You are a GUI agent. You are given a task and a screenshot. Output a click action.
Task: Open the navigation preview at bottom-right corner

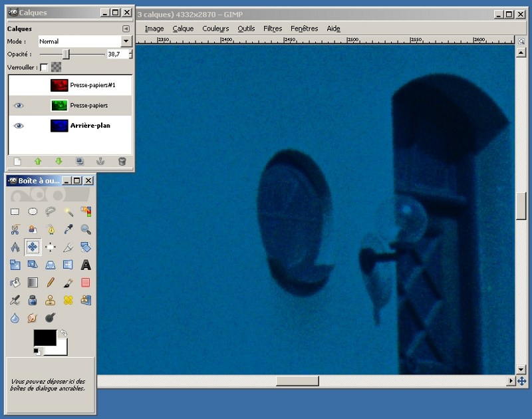[522, 381]
